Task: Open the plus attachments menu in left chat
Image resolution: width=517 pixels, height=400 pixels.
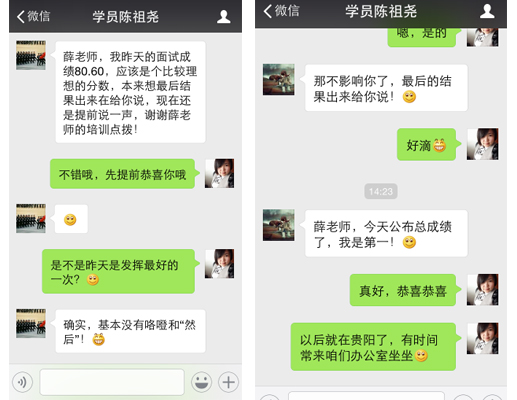Action: click(228, 382)
